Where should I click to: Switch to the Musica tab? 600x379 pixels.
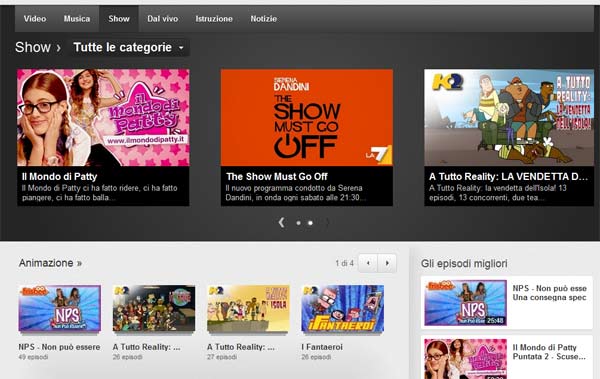(77, 19)
